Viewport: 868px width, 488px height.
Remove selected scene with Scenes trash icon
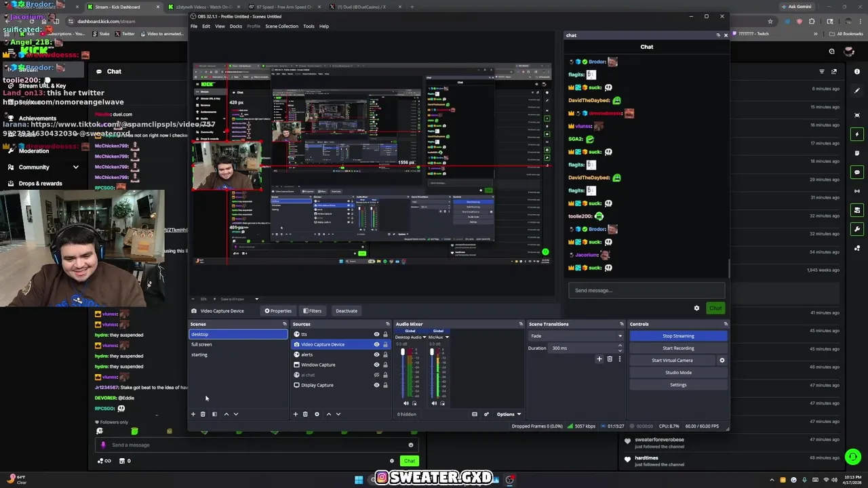pyautogui.click(x=203, y=414)
